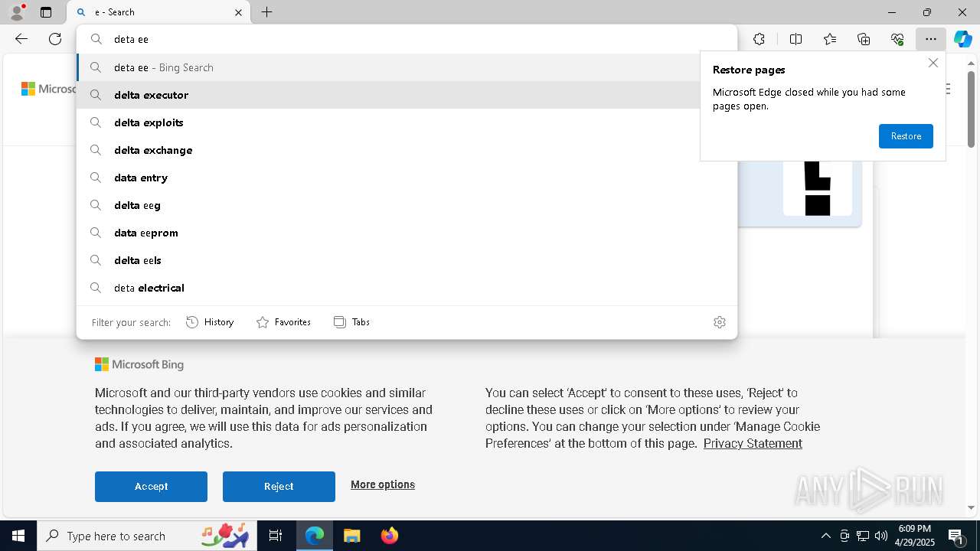Image resolution: width=980 pixels, height=551 pixels.
Task: Launch Firefox from taskbar
Action: (x=390, y=536)
